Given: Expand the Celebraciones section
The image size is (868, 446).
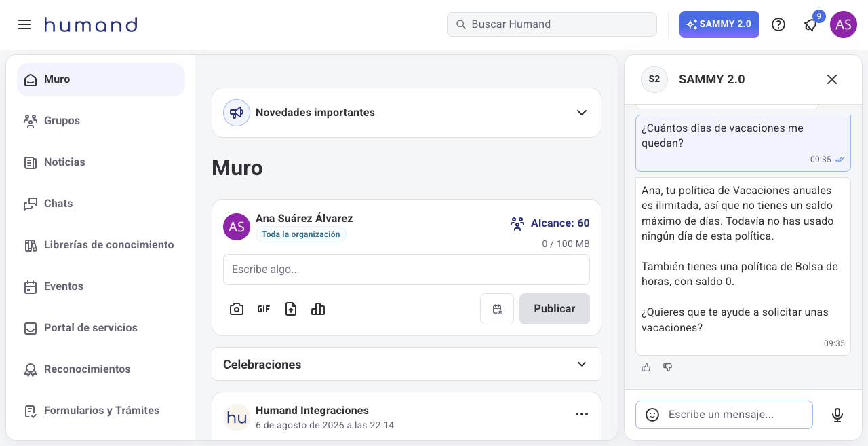Looking at the screenshot, I should tap(406, 365).
